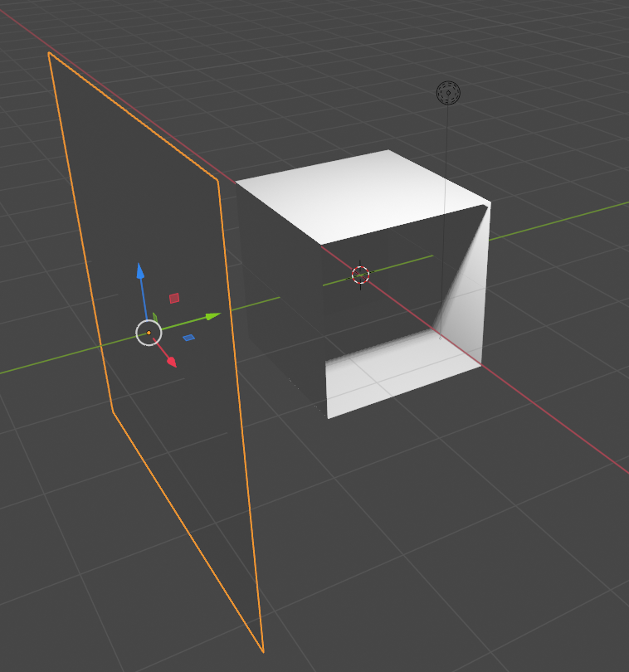This screenshot has width=629, height=672.
Task: Click the red X-axis move gizmo arrow
Action: point(172,362)
